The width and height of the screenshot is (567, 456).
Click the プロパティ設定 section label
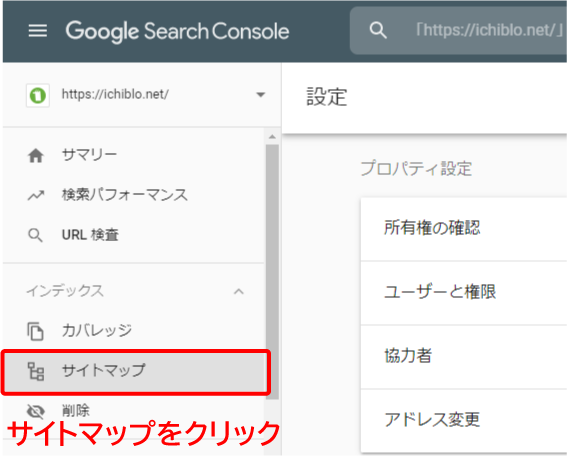point(416,169)
